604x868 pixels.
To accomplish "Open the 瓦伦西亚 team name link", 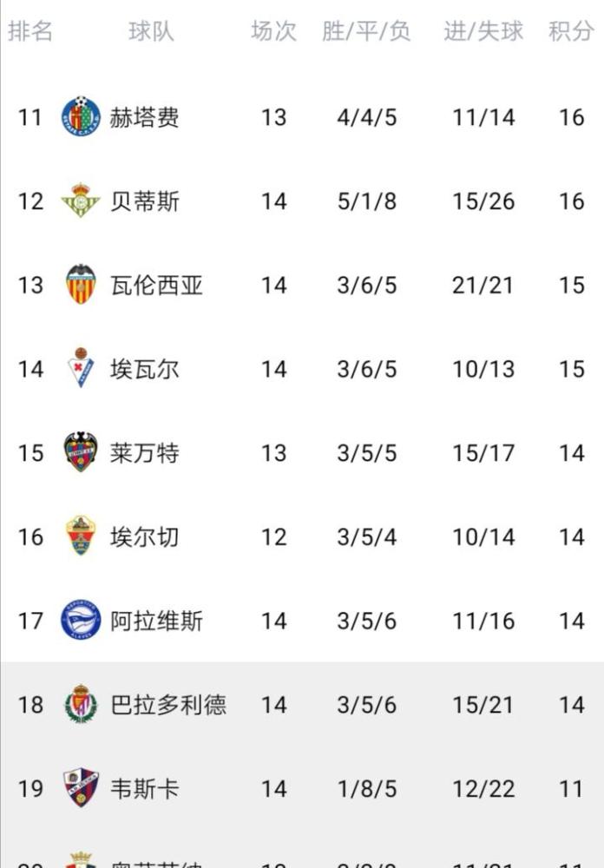I will click(x=156, y=285).
